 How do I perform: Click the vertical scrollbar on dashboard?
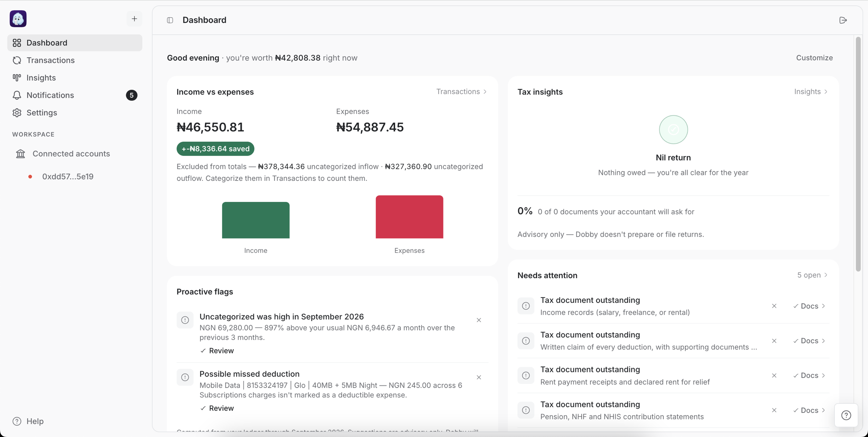[858, 154]
